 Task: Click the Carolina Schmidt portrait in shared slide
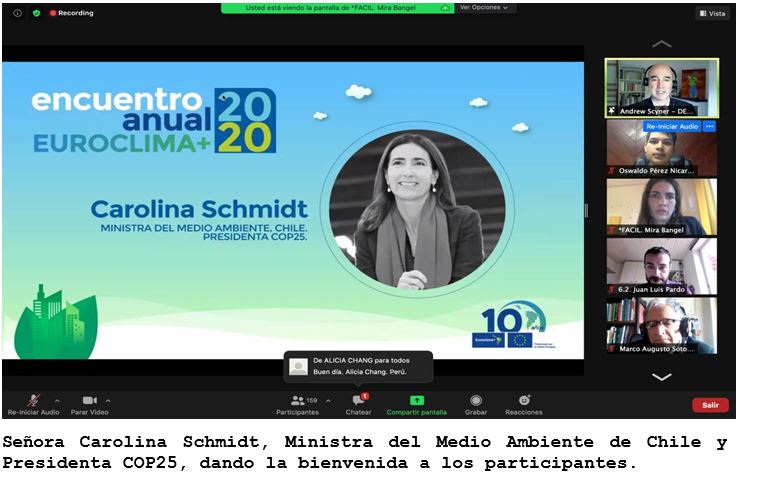(417, 209)
